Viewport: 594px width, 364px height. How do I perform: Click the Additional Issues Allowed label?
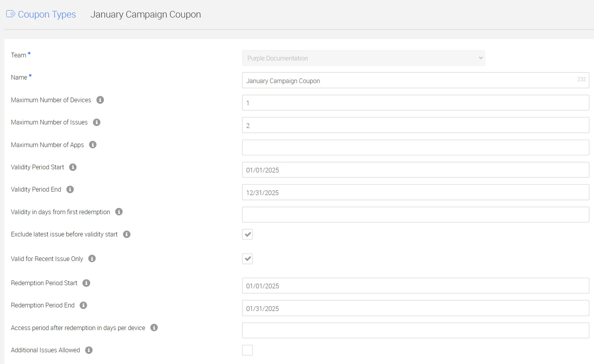(x=45, y=350)
